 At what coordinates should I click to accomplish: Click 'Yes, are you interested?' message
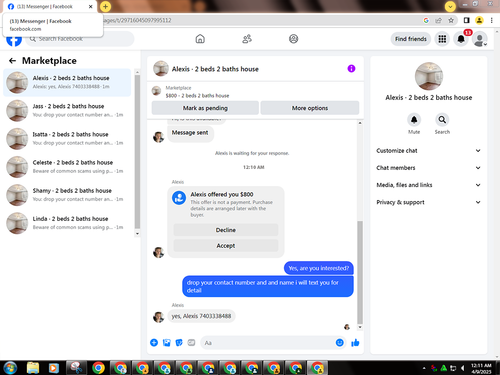click(x=318, y=268)
